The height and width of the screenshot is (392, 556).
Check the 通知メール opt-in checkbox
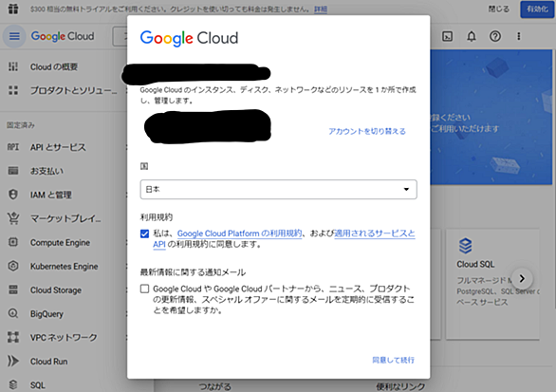tap(144, 289)
